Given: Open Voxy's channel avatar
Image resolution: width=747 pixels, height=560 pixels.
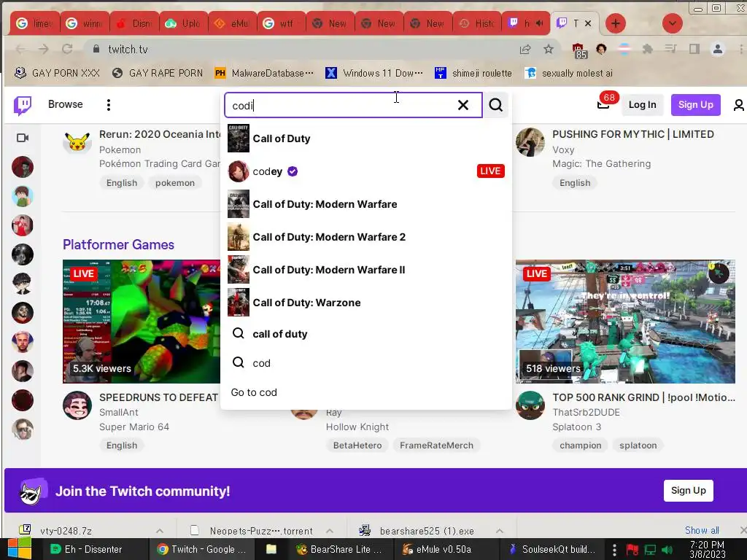Looking at the screenshot, I should 530,142.
